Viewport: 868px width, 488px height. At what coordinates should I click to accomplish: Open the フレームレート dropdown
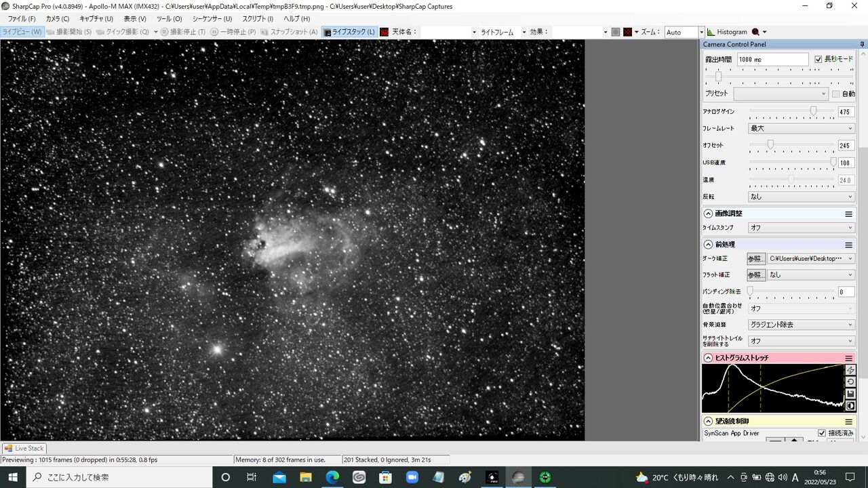(x=801, y=128)
